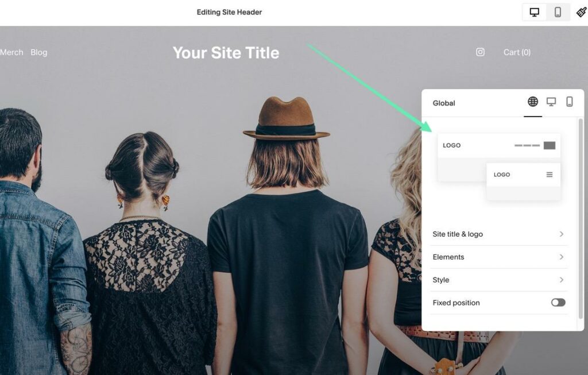Expand the Elements settings
588x375 pixels.
(x=498, y=257)
